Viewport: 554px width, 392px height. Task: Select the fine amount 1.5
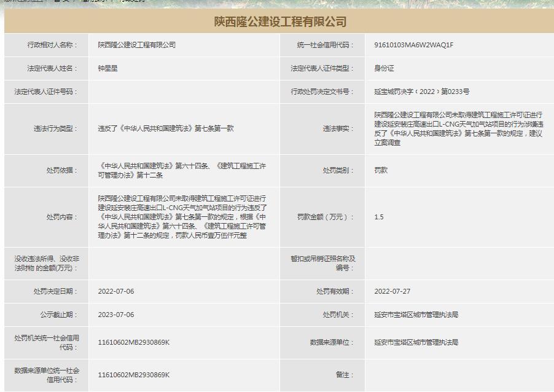(x=379, y=217)
